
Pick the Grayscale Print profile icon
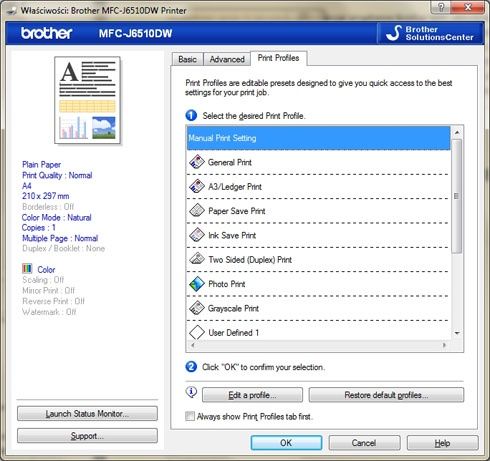[197, 308]
